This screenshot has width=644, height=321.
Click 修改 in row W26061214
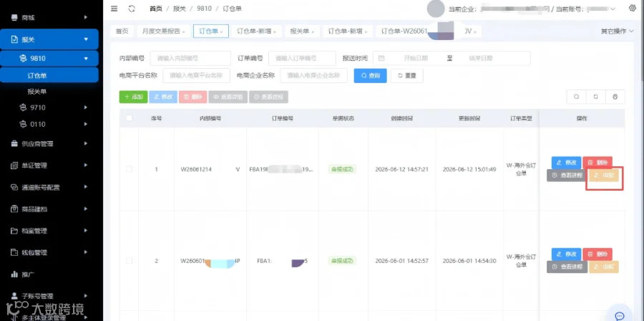[567, 163]
